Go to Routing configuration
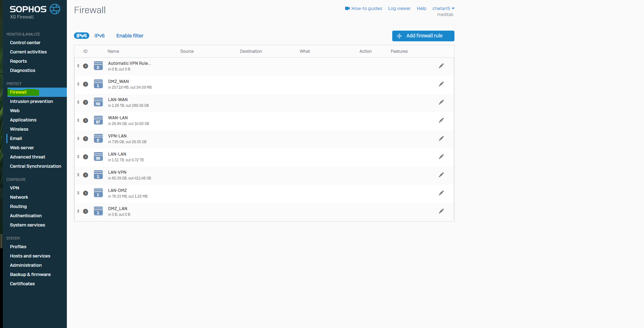 pos(18,207)
